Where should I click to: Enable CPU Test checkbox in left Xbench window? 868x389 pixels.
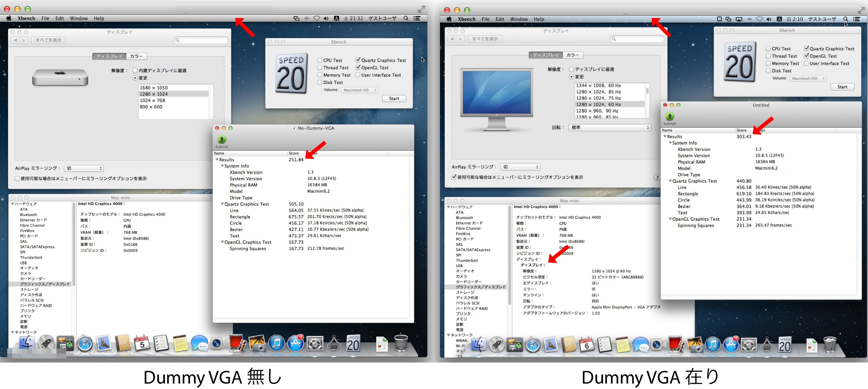[319, 60]
